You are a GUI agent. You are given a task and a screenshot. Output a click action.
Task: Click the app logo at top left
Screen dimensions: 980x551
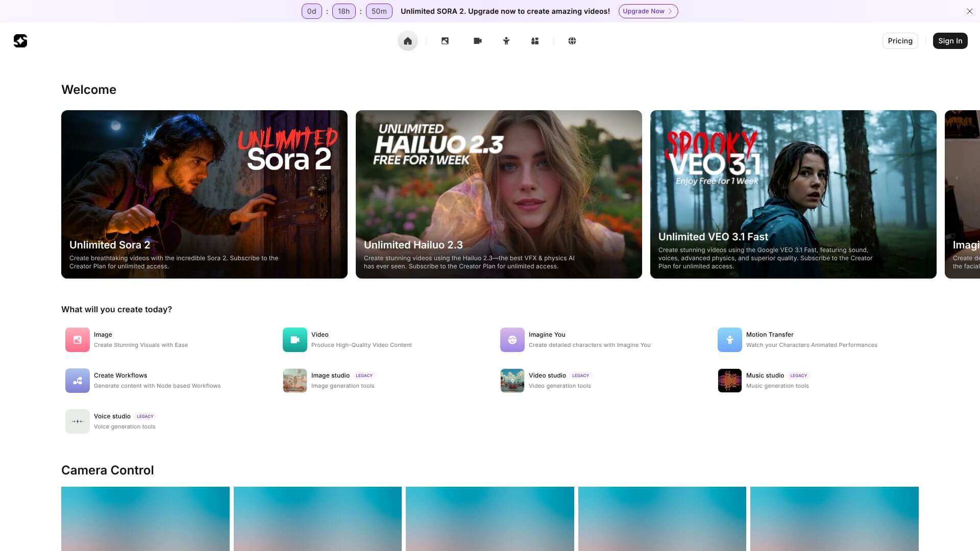point(20,41)
